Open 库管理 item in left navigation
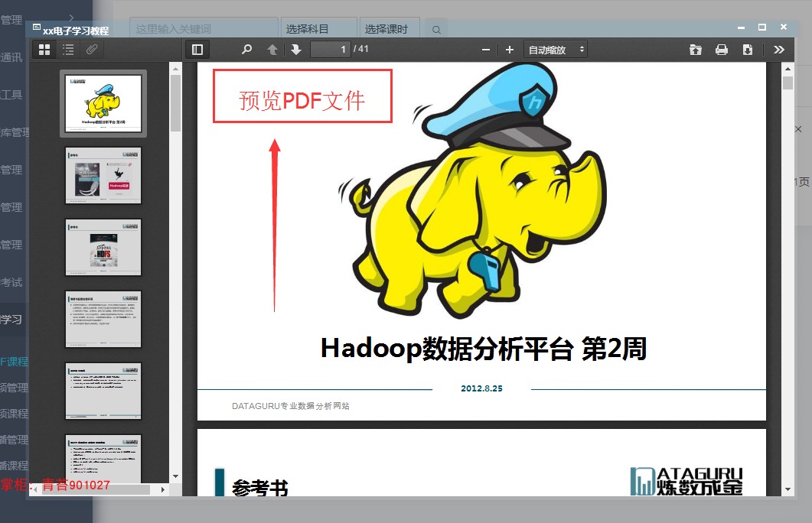The width and height of the screenshot is (812, 523). pos(15,132)
